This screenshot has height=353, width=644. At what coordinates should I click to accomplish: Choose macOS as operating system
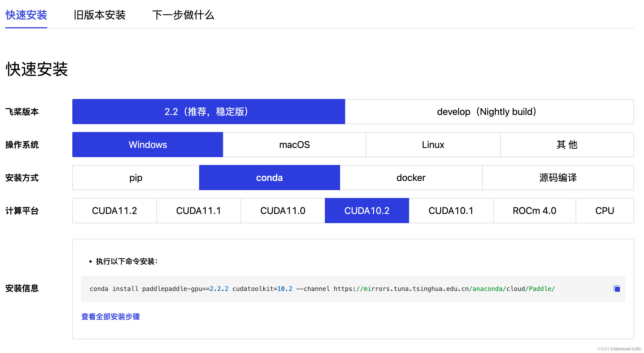(x=294, y=145)
